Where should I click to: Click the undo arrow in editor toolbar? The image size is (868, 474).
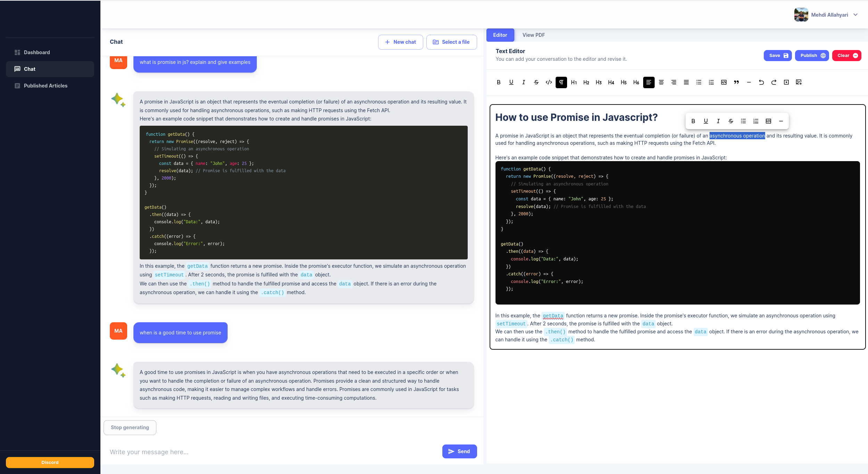(x=761, y=82)
